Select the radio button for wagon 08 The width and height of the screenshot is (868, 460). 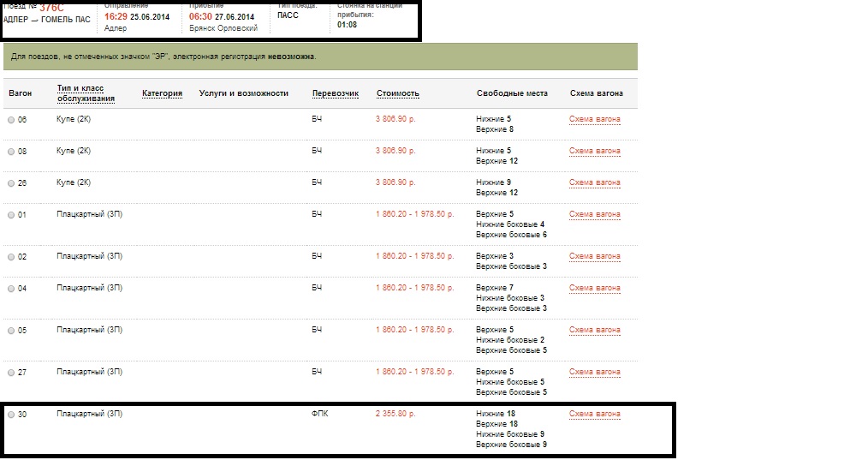tap(11, 152)
